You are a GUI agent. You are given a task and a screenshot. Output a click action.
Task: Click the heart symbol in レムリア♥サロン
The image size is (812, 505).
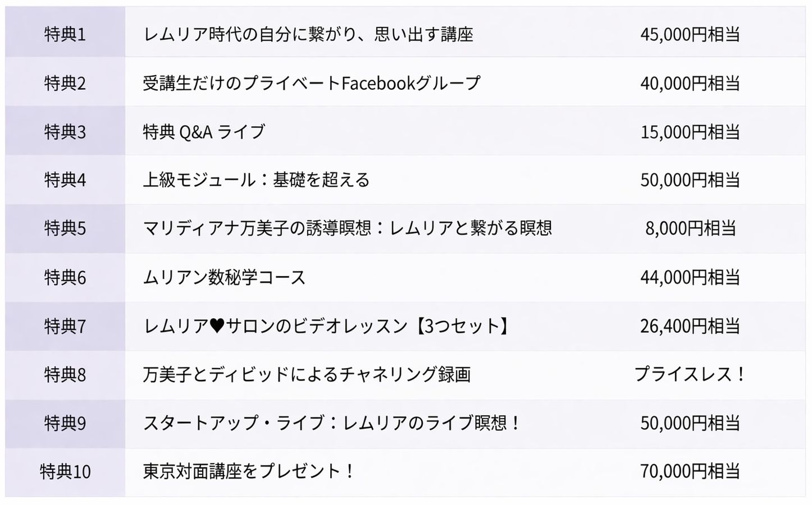(216, 326)
